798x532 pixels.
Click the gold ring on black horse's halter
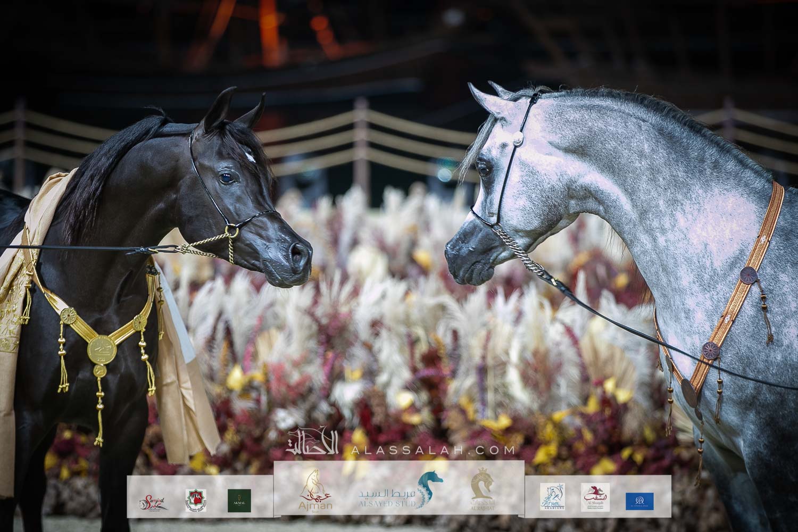point(232,231)
